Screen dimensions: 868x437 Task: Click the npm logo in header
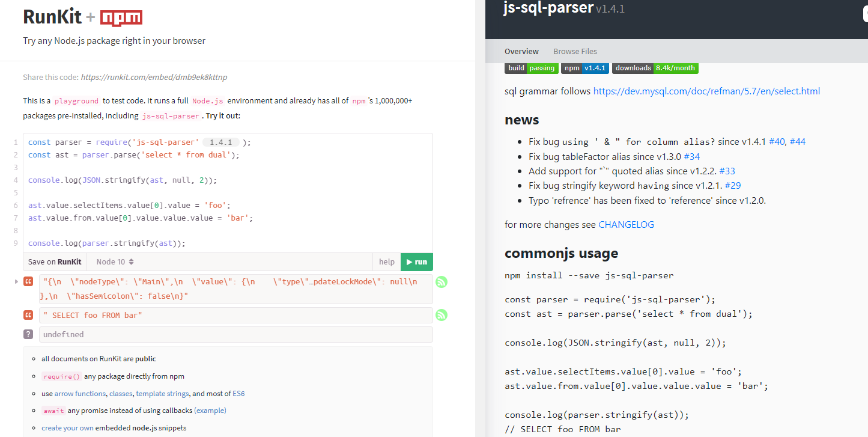(x=121, y=18)
